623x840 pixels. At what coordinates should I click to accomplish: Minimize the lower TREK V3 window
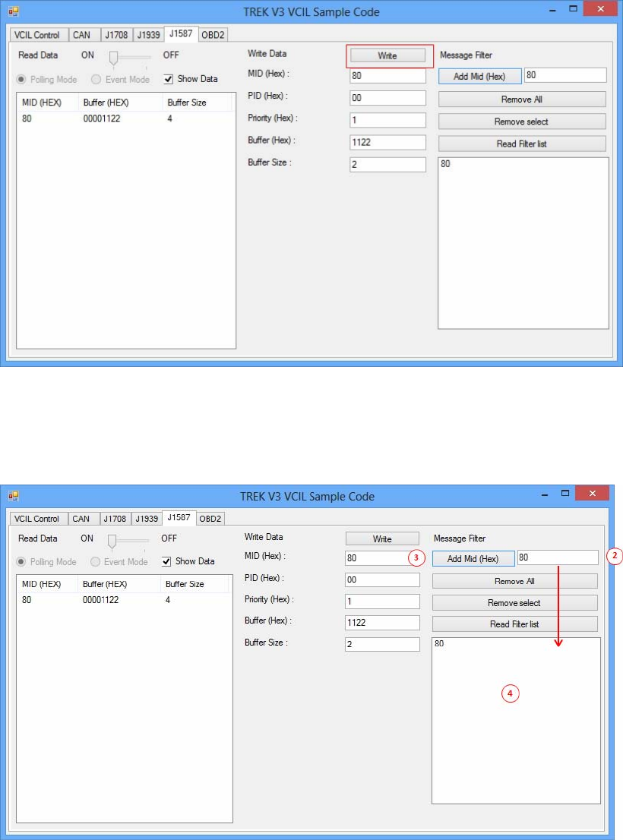tap(544, 494)
